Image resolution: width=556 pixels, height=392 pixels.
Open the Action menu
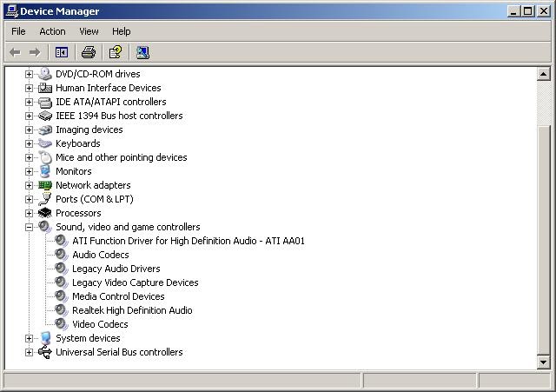(52, 31)
